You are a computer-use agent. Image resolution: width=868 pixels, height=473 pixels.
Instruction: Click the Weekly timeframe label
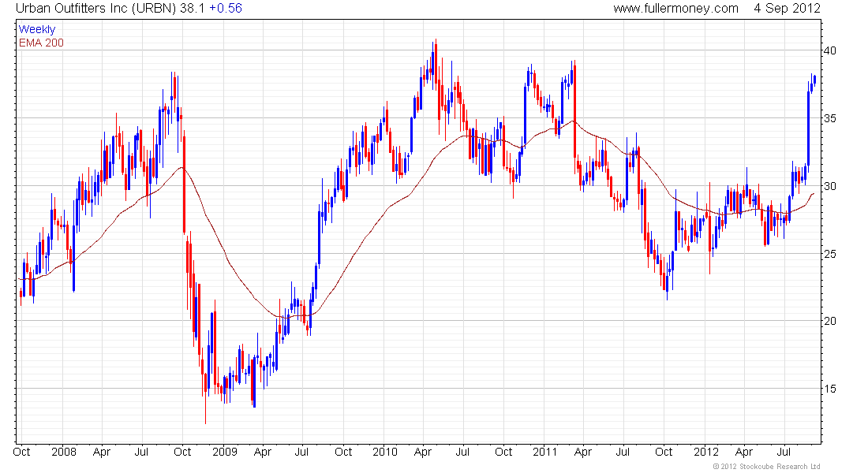37,29
